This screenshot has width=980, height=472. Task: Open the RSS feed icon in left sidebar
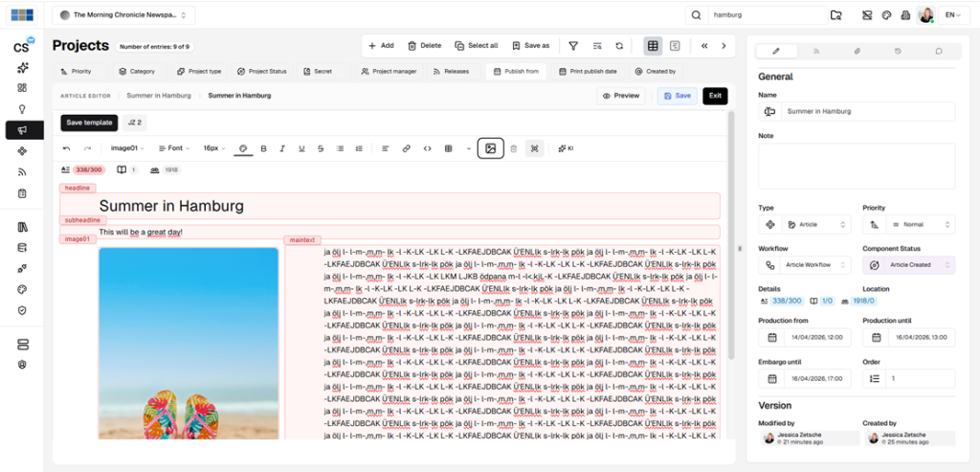(x=21, y=172)
